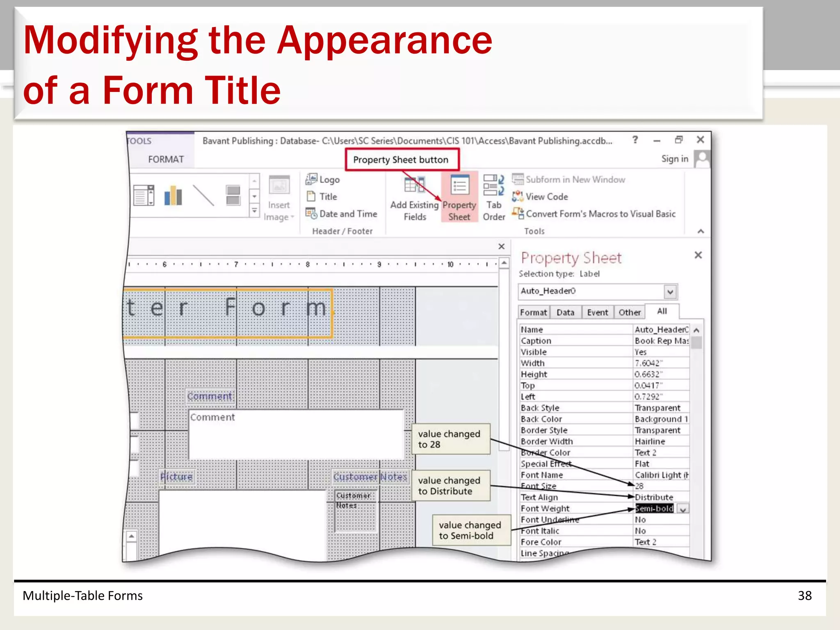This screenshot has height=630, width=840.
Task: Expand the controls gallery More arrow
Action: [x=254, y=211]
